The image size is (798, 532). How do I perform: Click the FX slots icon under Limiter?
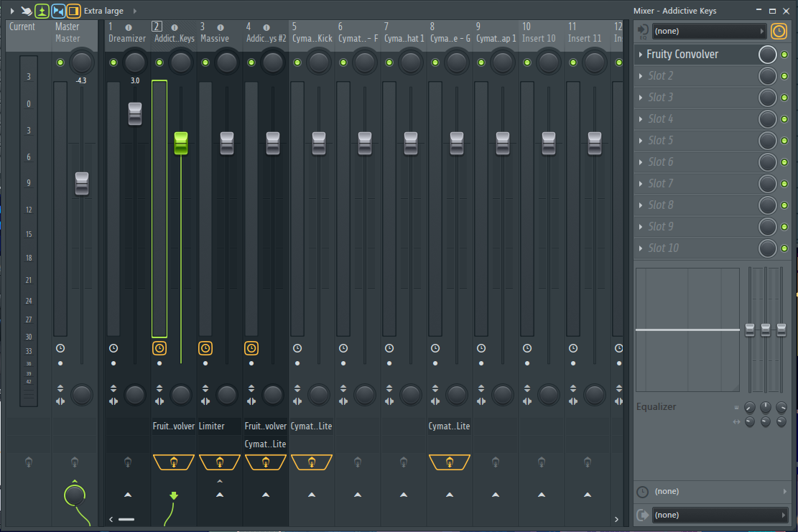point(219,462)
